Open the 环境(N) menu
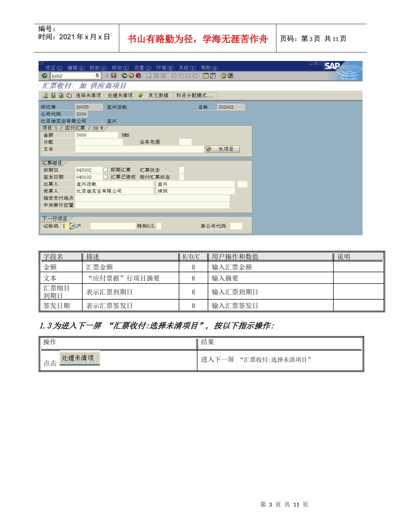 [x=165, y=68]
